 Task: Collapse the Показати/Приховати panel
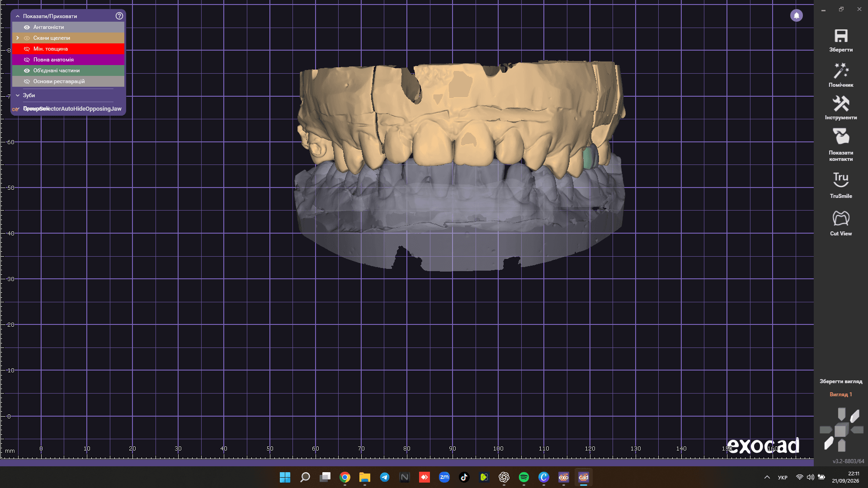tap(18, 16)
